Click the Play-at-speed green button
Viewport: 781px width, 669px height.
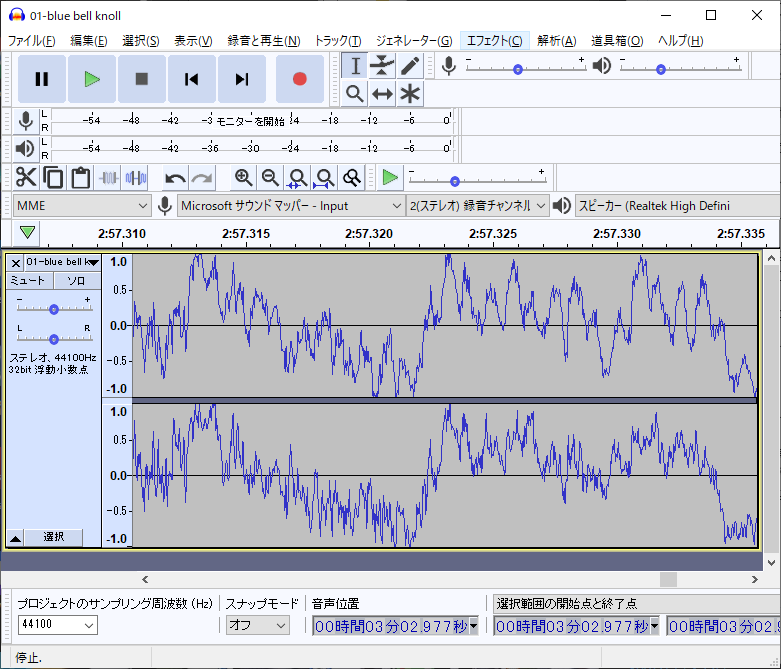[390, 177]
